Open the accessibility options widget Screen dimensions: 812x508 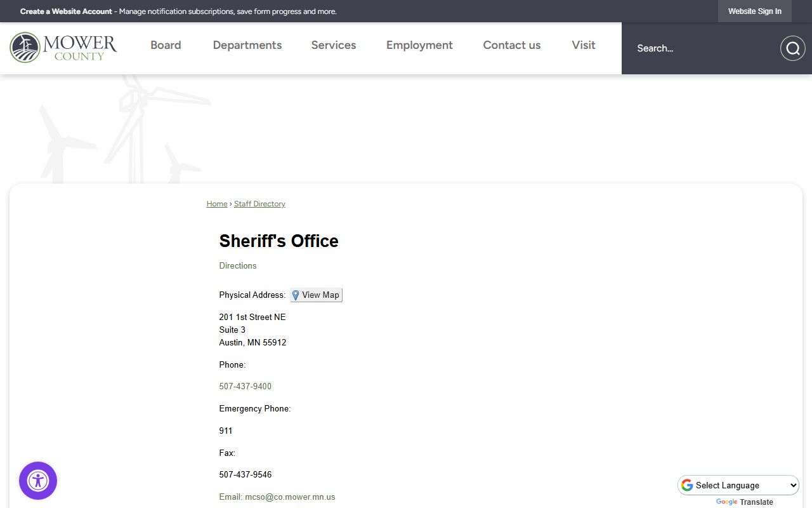(x=38, y=481)
